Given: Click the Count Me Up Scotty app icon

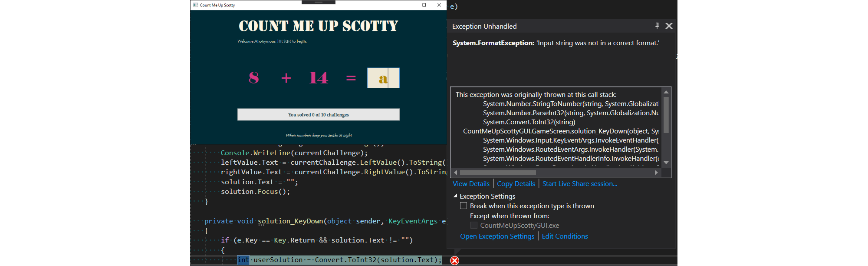Looking at the screenshot, I should (195, 5).
